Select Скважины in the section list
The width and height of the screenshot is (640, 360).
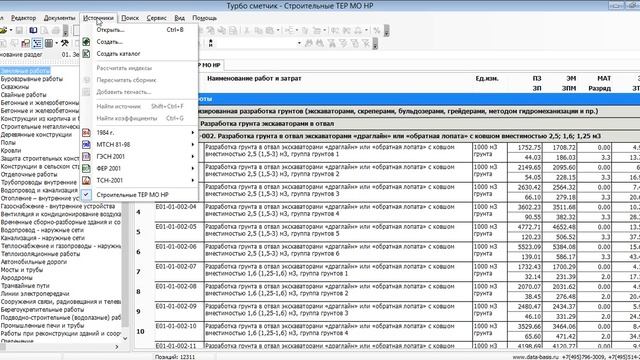tap(15, 87)
